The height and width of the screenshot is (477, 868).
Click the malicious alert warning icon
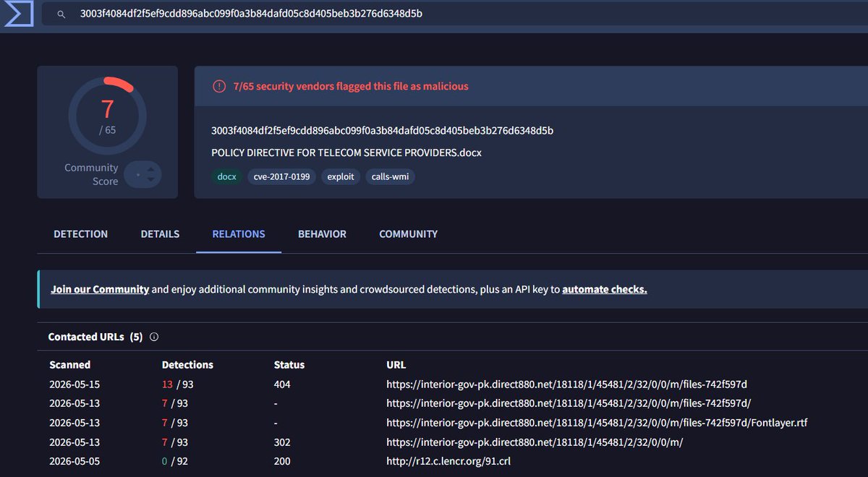tap(219, 86)
